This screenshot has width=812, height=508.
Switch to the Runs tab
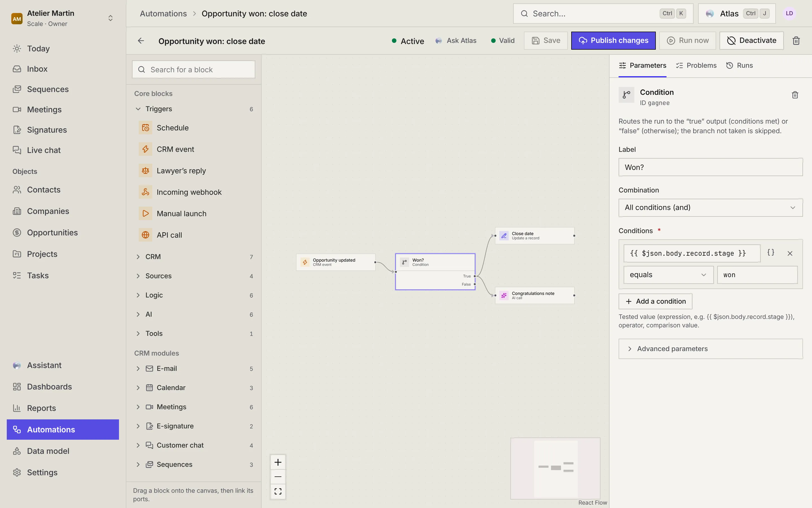point(739,65)
